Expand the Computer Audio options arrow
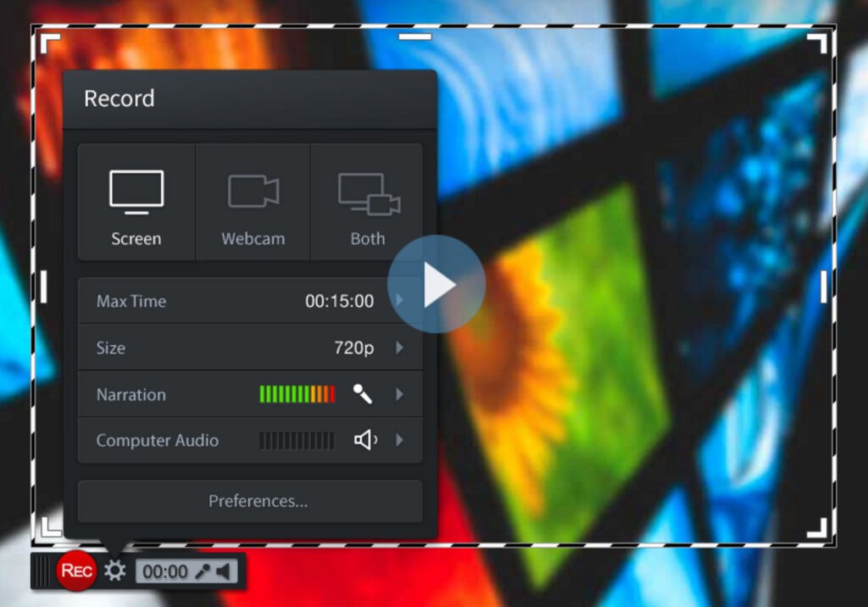This screenshot has width=868, height=607. pos(399,440)
